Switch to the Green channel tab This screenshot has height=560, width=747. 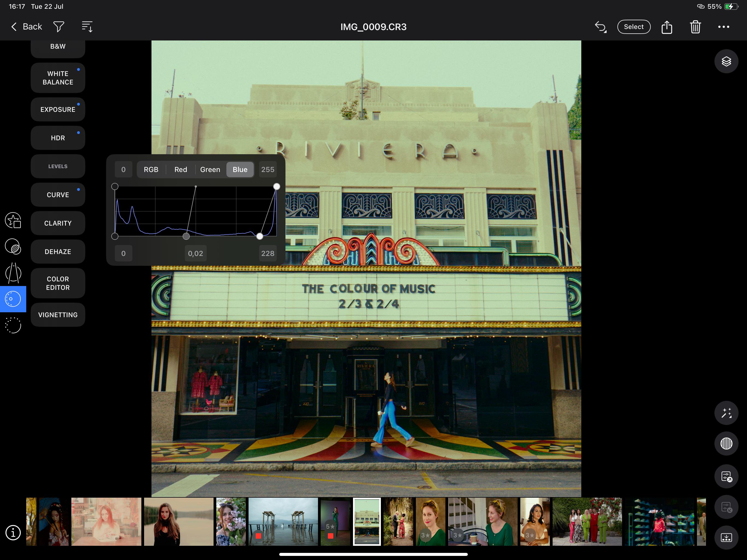[210, 170]
